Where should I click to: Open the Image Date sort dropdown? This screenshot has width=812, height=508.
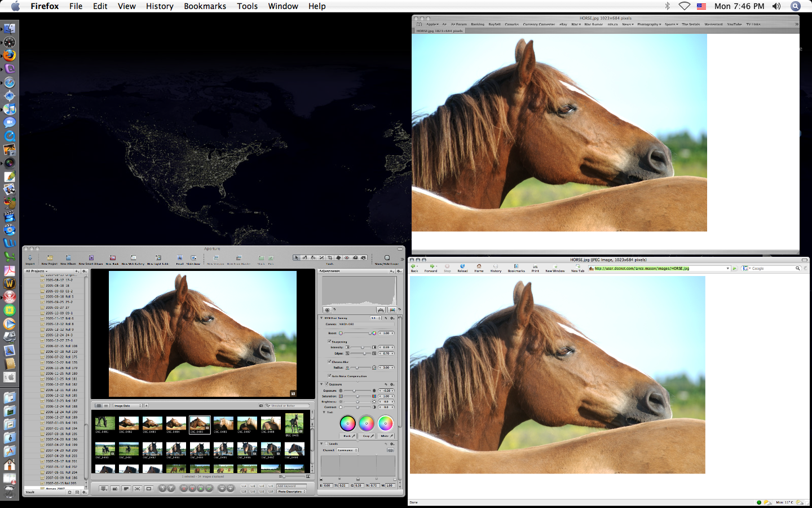(127, 406)
